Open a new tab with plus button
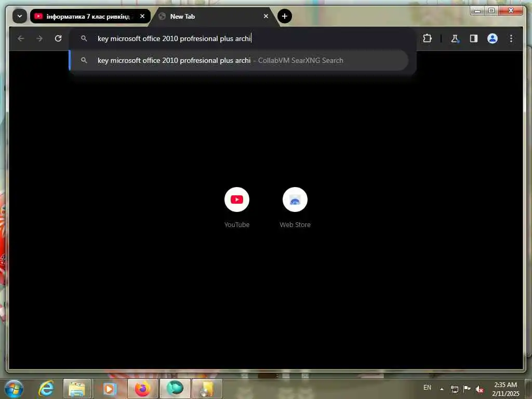Screen dimensions: 532x399 (284, 16)
